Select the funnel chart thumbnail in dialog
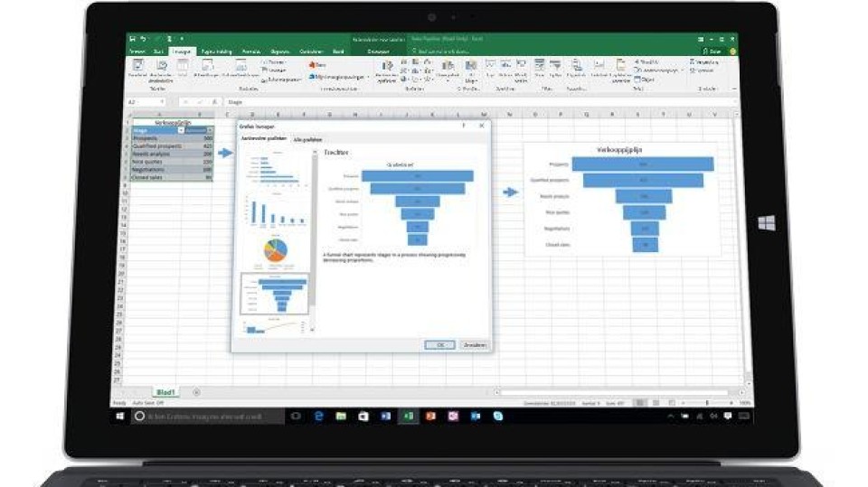868x487 pixels. [275, 294]
